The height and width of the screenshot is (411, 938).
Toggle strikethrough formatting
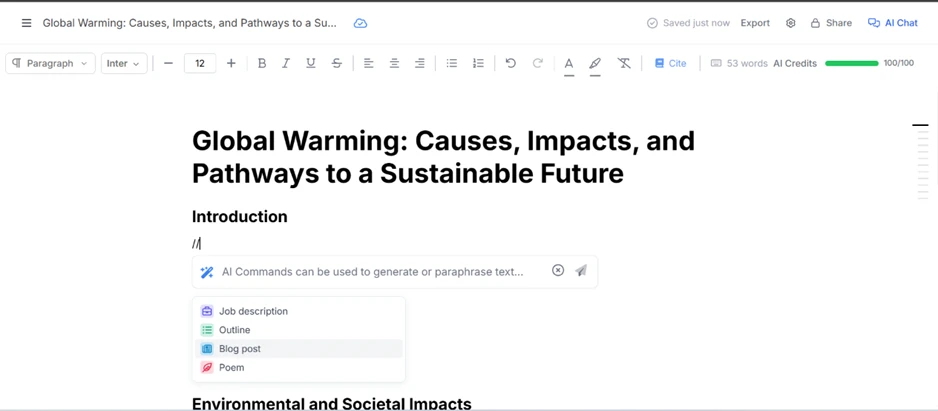click(337, 63)
